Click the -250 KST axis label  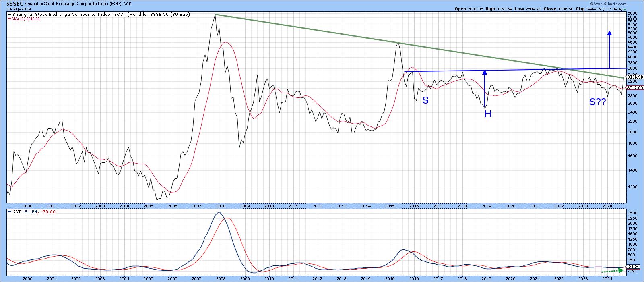(632, 271)
